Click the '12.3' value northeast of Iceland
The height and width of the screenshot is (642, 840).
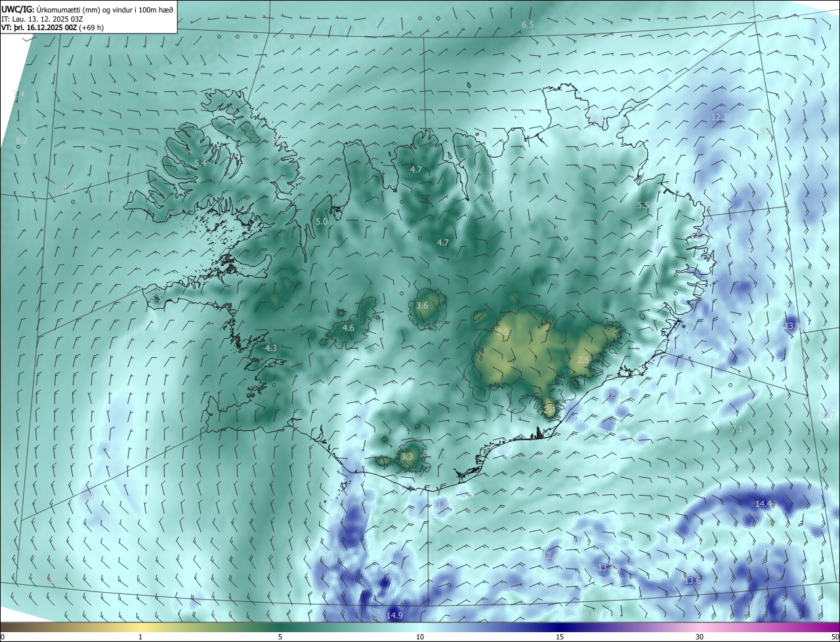coord(719,117)
